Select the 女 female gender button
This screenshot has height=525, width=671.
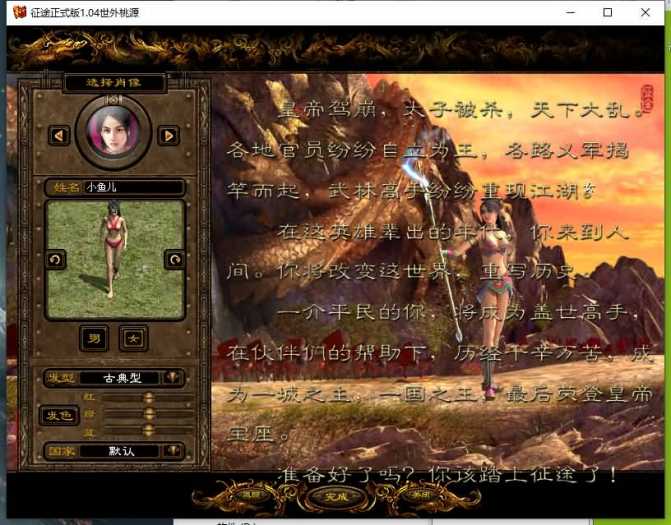coord(134,338)
